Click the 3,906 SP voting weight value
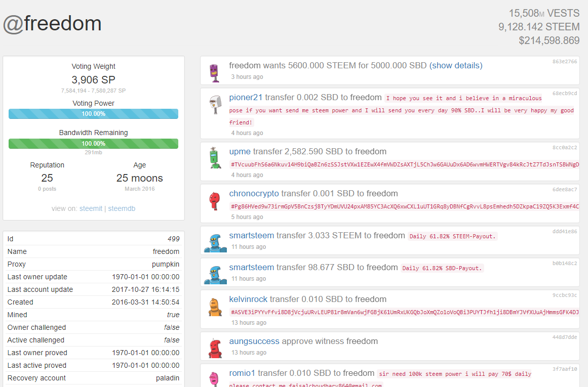Screen dimensions: 588x387 [x=93, y=80]
